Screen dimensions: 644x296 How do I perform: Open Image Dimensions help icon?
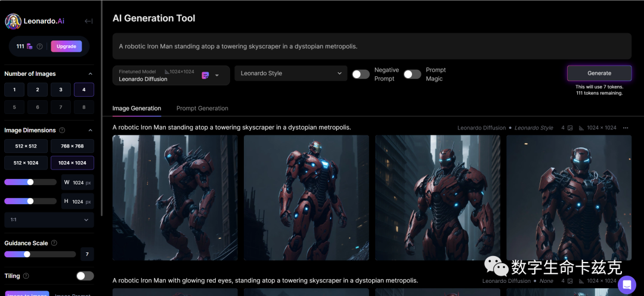[62, 130]
